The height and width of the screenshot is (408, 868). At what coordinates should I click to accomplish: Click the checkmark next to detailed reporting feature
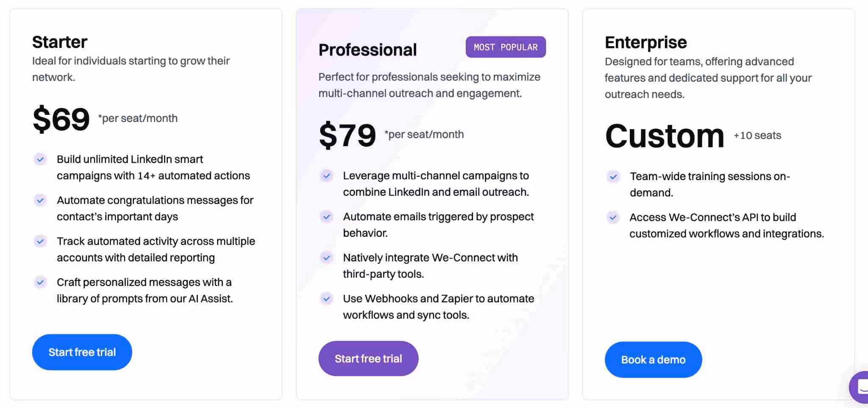40,241
